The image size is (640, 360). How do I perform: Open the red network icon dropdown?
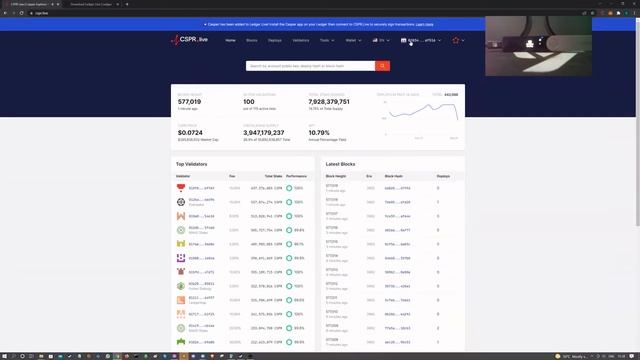(x=458, y=40)
